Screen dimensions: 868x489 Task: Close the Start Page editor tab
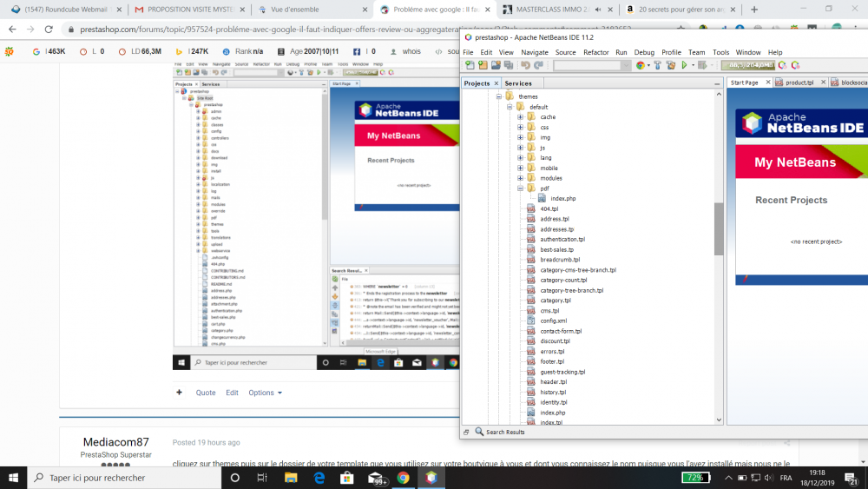point(768,83)
